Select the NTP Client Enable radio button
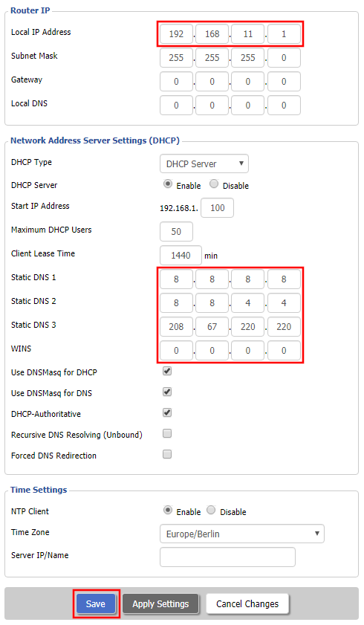The height and width of the screenshot is (625, 364). (168, 511)
